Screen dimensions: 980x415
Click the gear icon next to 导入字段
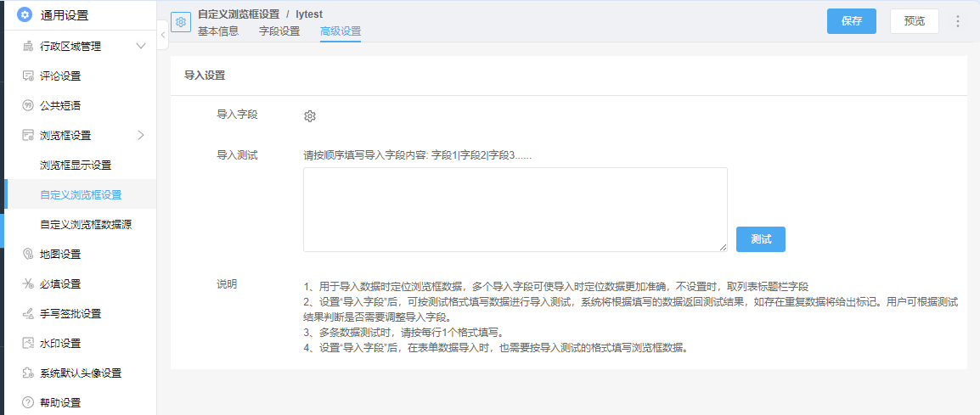[309, 115]
